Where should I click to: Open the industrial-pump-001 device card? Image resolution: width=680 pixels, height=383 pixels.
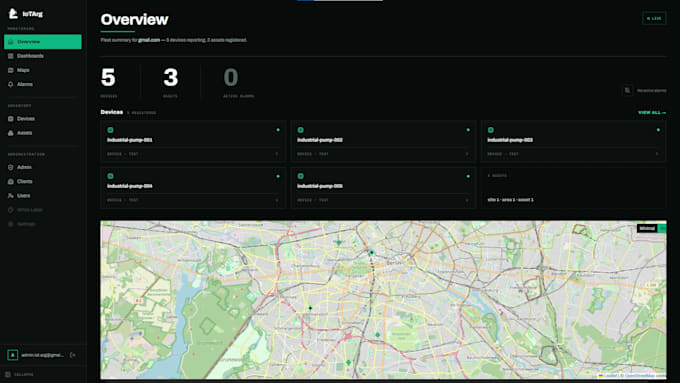point(193,141)
